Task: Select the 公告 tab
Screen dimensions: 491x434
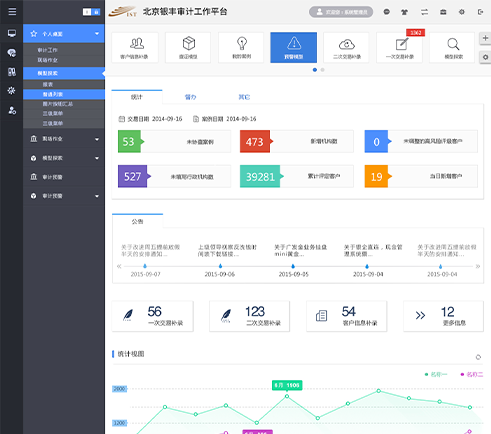Action: coord(137,221)
